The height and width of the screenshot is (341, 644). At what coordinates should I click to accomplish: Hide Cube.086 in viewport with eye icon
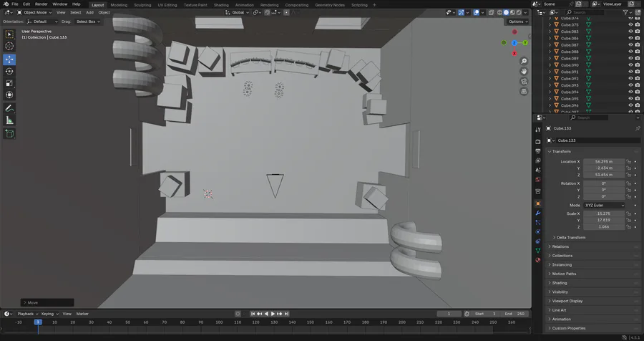click(x=630, y=38)
